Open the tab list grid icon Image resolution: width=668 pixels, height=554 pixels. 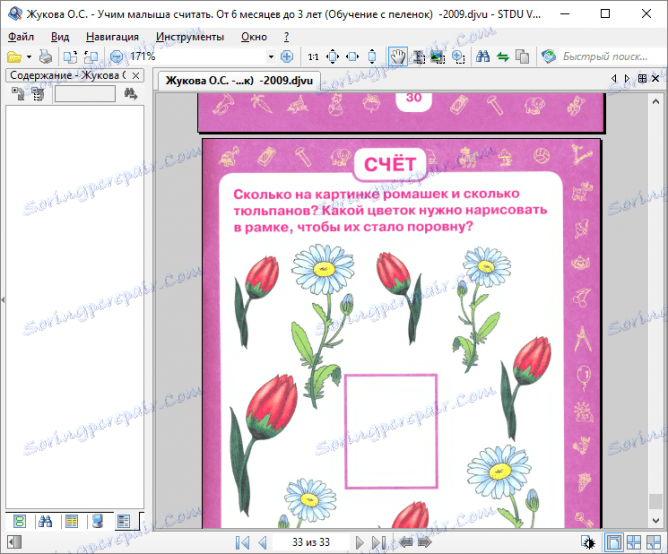point(642,78)
